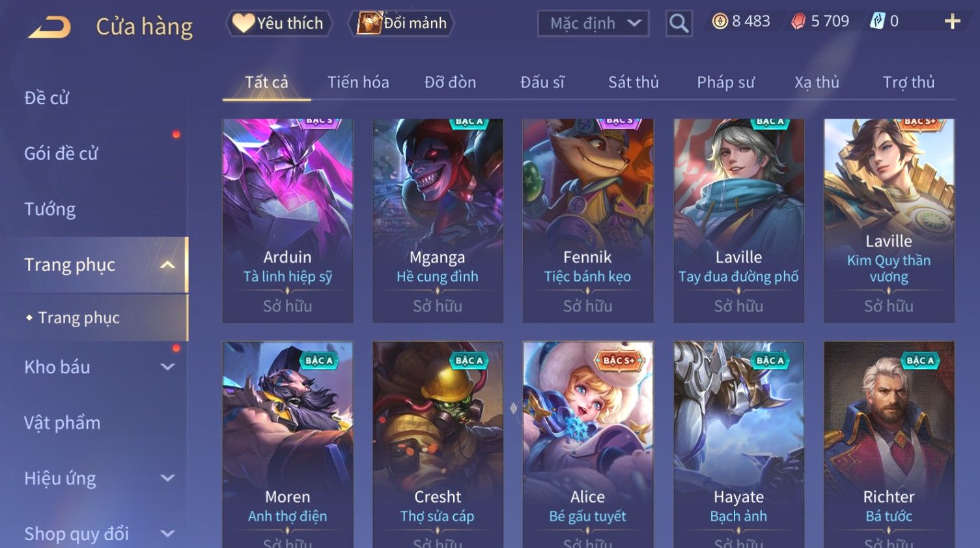Screen dimensions: 980x548
Task: Open the Alice Bé gấu tuyết skin card
Action: [x=588, y=444]
